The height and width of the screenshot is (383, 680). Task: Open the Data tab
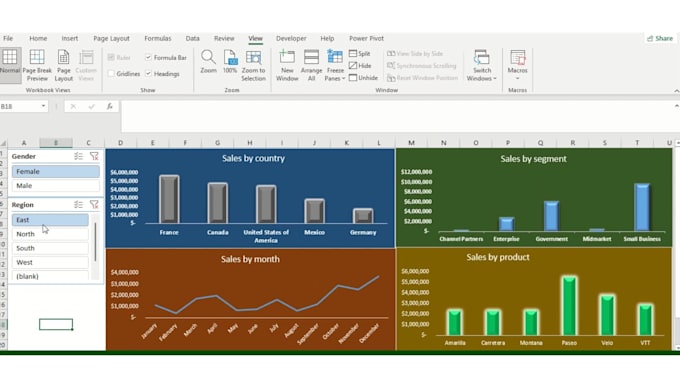coord(193,38)
